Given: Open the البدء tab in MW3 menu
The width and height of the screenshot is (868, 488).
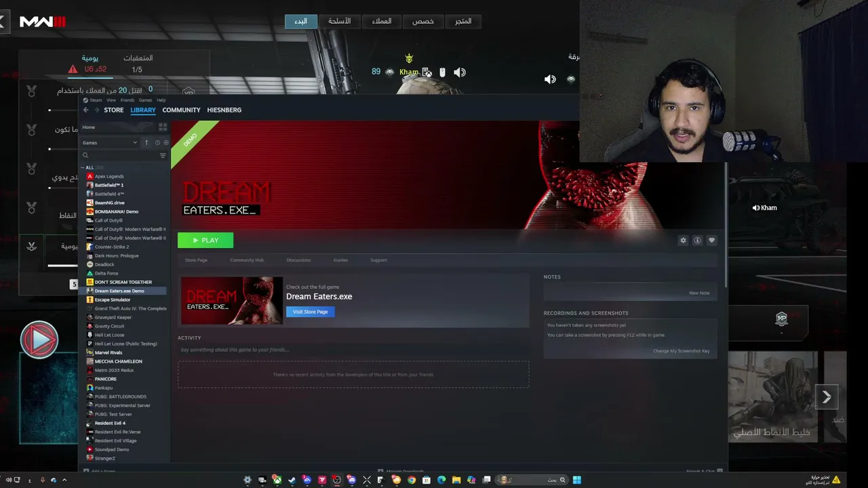Looking at the screenshot, I should coord(300,22).
